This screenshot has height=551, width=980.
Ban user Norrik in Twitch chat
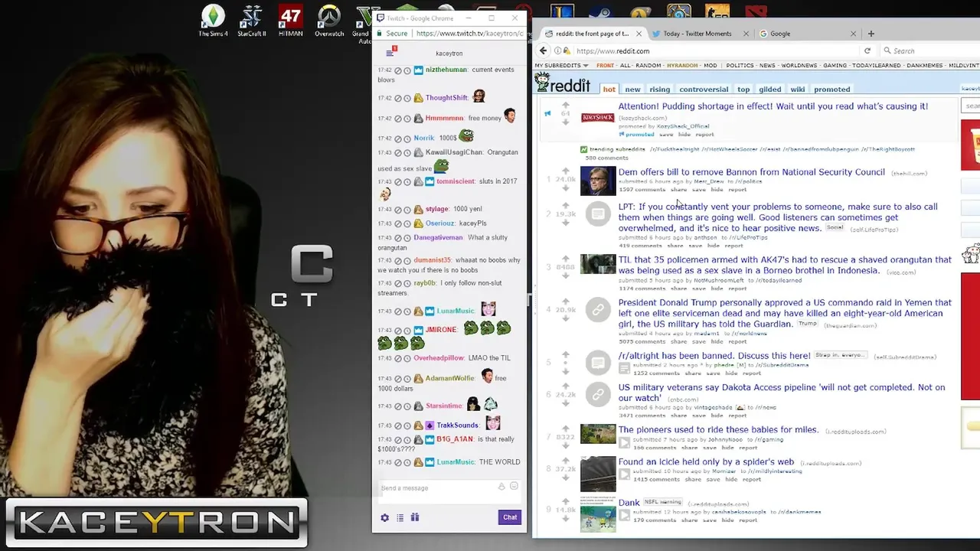point(398,138)
